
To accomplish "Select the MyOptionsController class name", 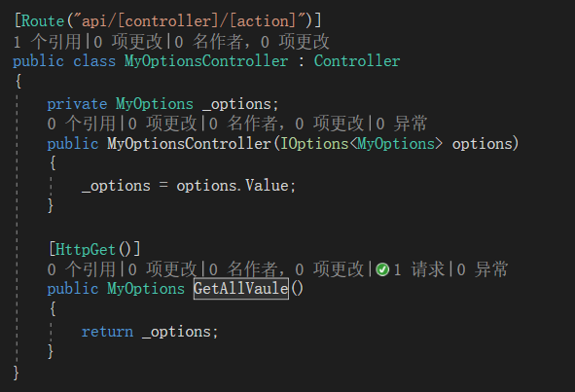I will [206, 61].
